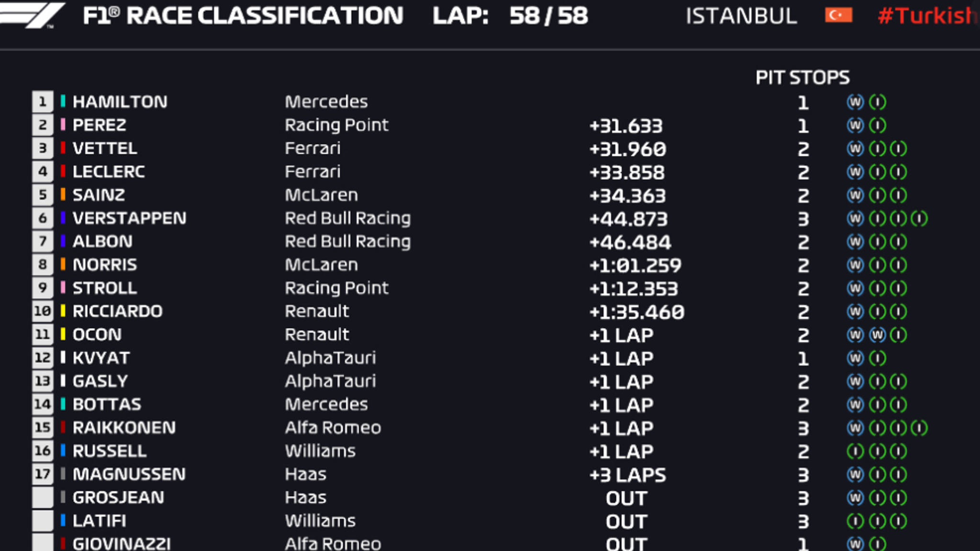Click Ocon's second wet tyre icon
Image resolution: width=980 pixels, height=551 pixels.
tap(878, 335)
